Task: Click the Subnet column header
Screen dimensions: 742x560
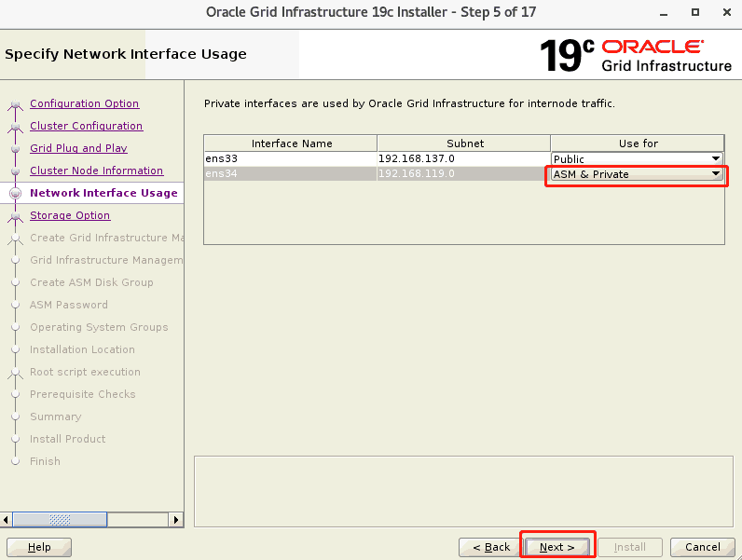Action: coord(464,143)
